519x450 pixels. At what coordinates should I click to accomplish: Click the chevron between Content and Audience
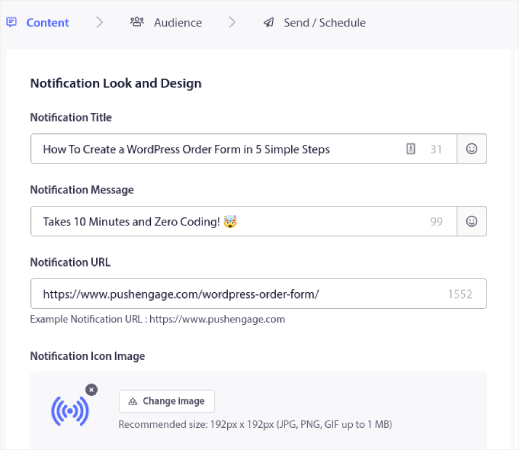[99, 22]
